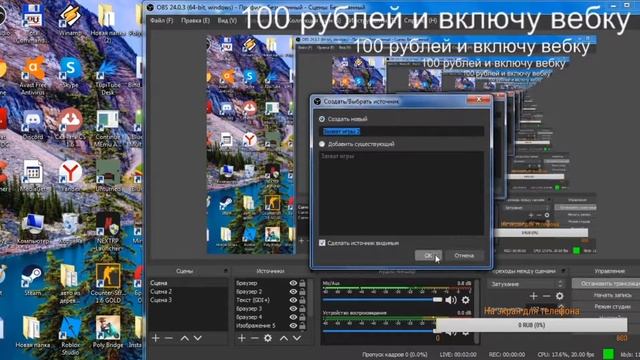
Task: Hide the Браузер 3 source
Action: coord(293,309)
